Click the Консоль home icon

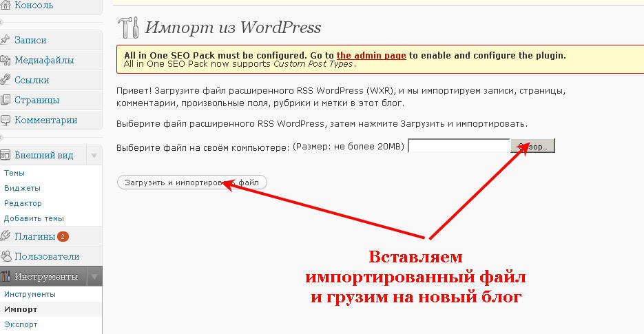5,6
